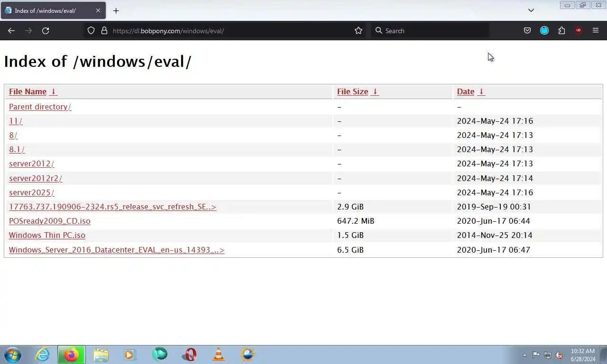
Task: Open network status tray icon
Action: pos(548,355)
